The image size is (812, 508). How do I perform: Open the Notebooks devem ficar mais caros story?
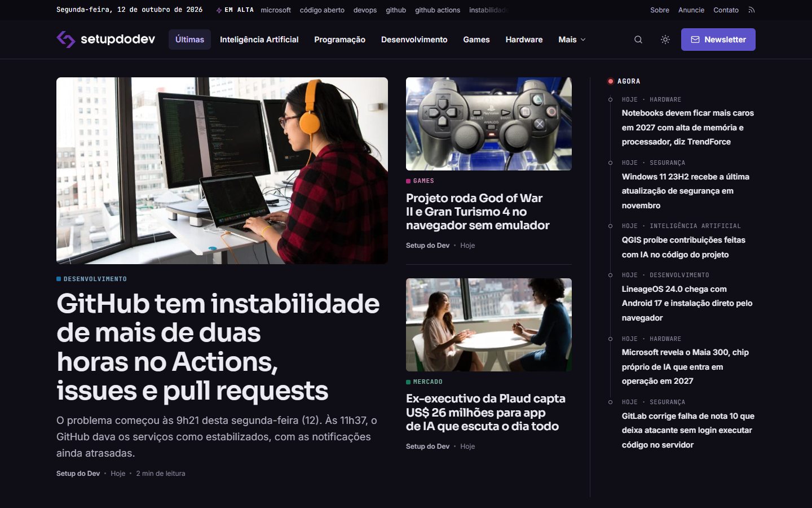[x=688, y=128]
